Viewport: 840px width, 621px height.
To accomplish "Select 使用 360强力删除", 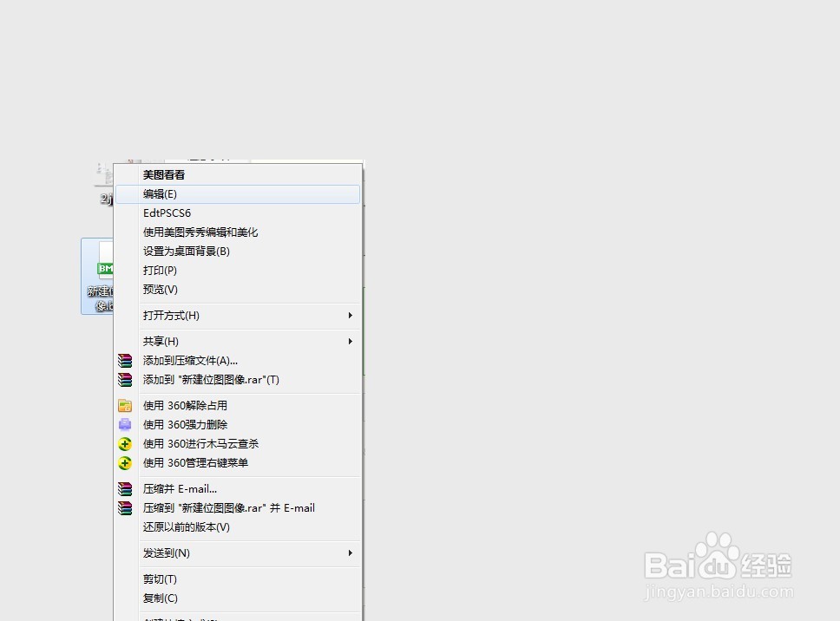I will pos(238,424).
